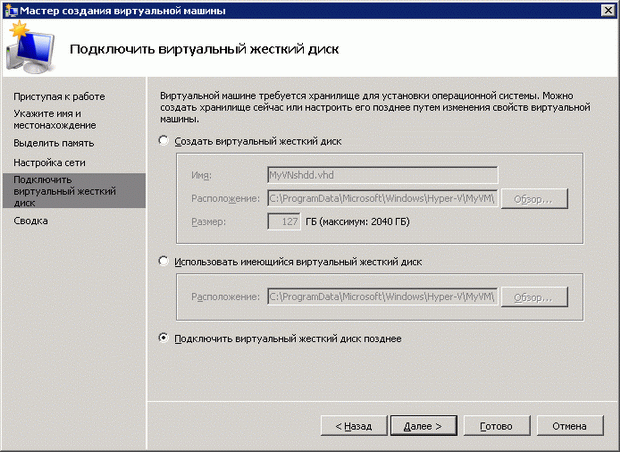Open the "Настройка сети" step
Viewport: 620px width, 452px height.
[x=51, y=162]
